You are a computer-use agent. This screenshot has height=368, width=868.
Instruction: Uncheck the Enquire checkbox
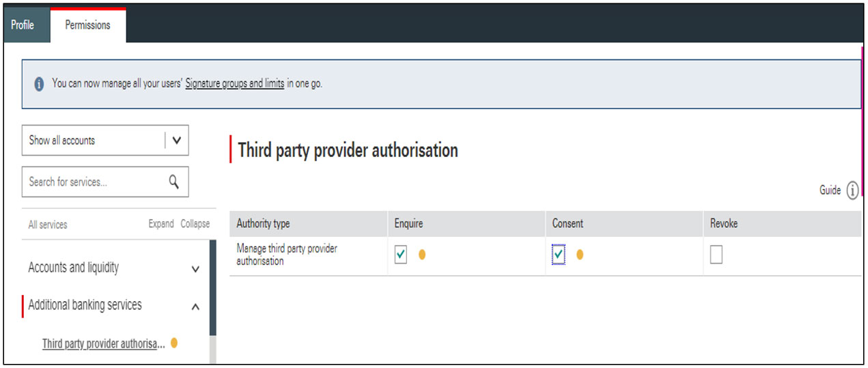tap(401, 255)
